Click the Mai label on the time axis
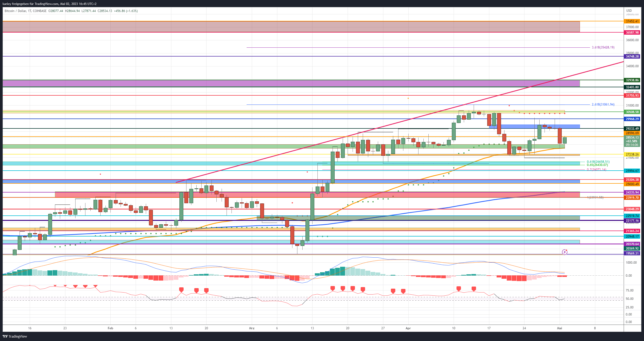 click(x=559, y=328)
